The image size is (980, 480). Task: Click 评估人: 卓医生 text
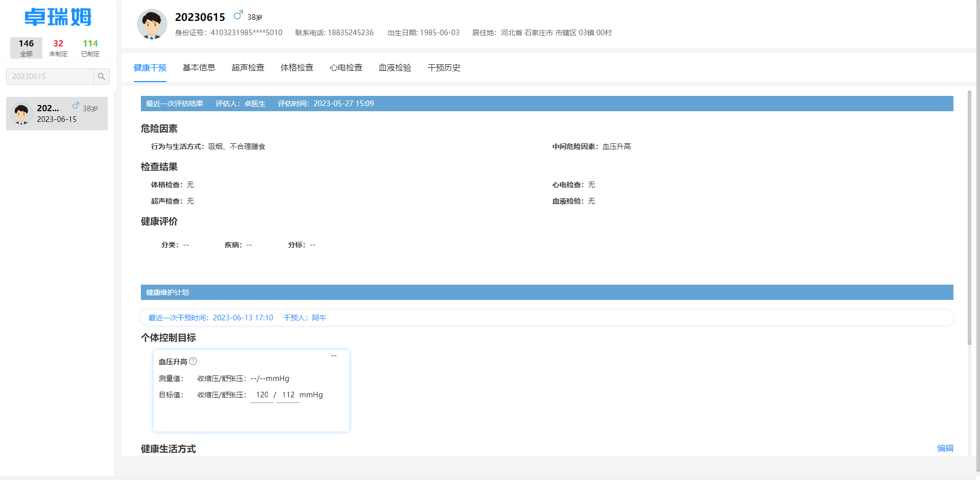[x=240, y=104]
